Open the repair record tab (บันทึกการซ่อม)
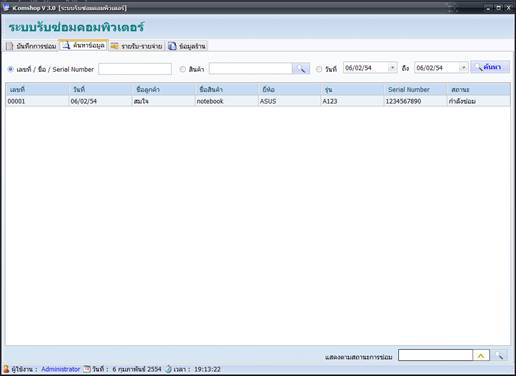The width and height of the screenshot is (516, 376). click(x=31, y=46)
